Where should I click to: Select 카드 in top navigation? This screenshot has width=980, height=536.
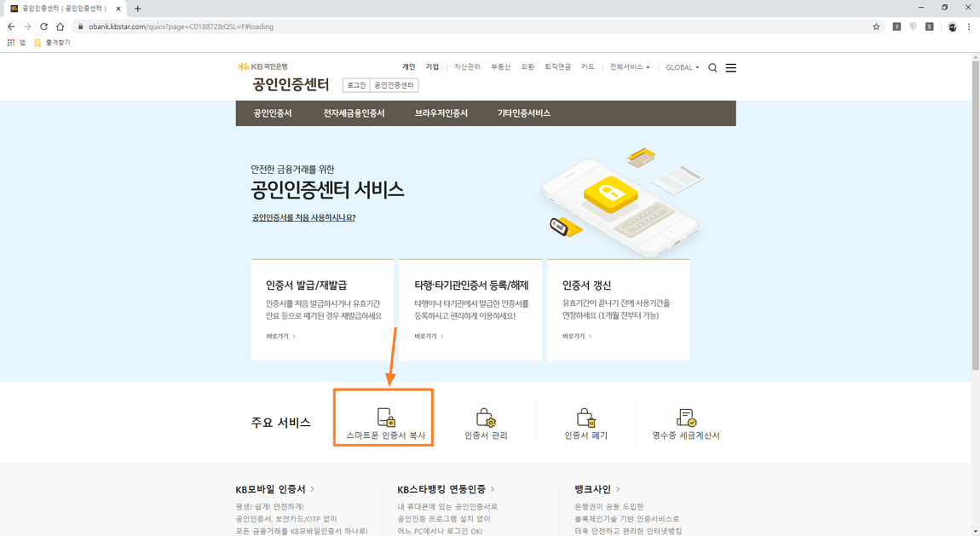[x=587, y=66]
